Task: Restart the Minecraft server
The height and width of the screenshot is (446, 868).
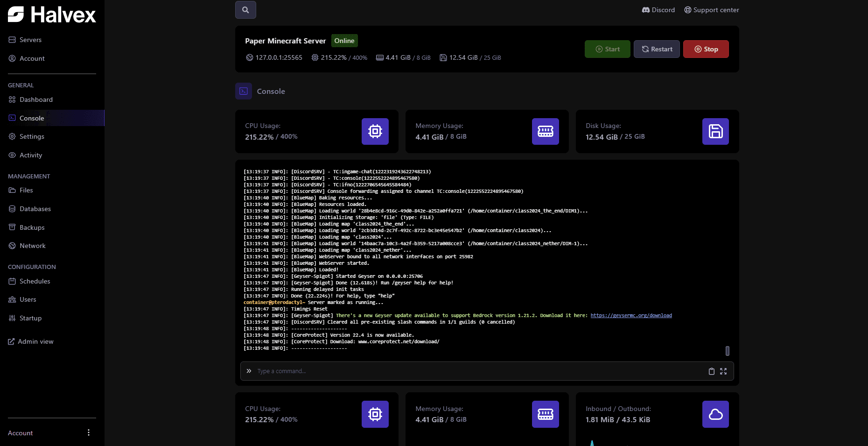Action: (x=657, y=49)
